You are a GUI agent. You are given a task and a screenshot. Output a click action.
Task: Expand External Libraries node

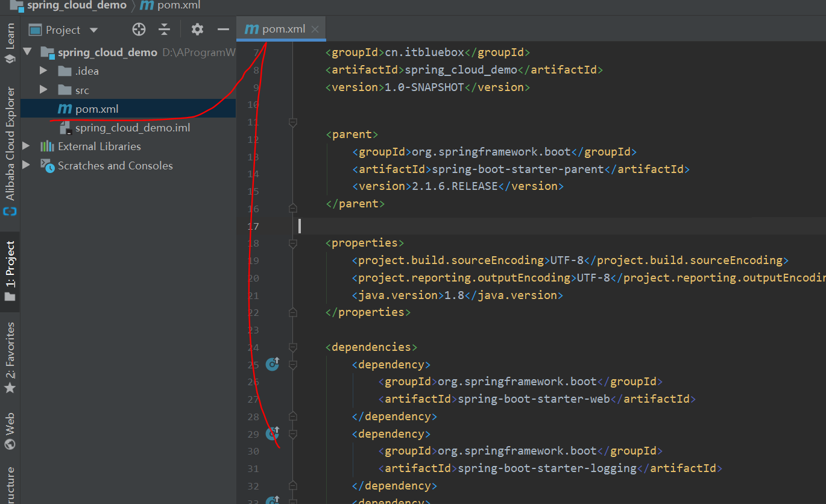point(26,146)
